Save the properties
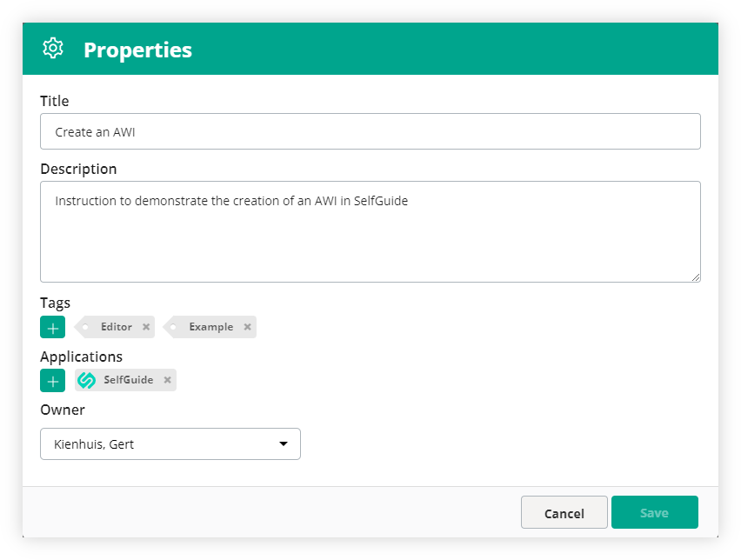 (x=654, y=512)
